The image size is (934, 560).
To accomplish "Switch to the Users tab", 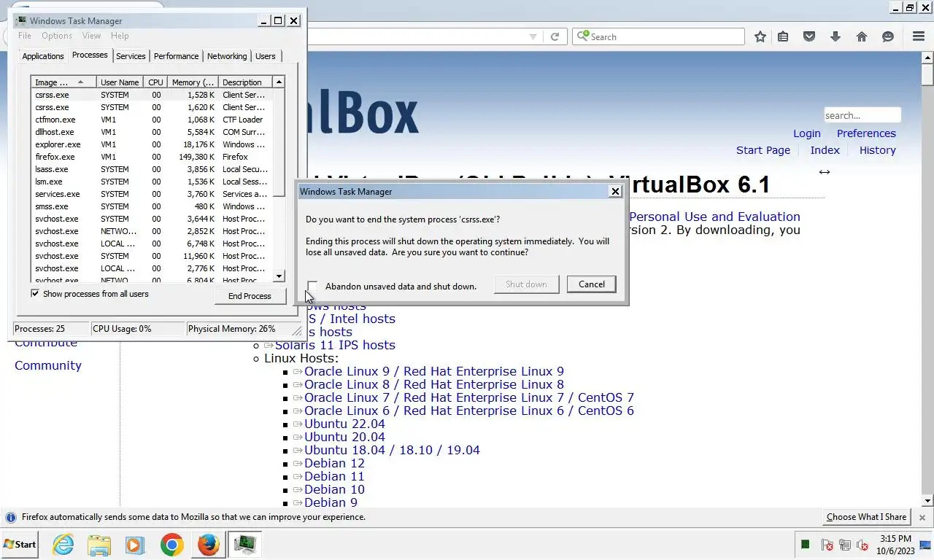I will click(x=266, y=56).
